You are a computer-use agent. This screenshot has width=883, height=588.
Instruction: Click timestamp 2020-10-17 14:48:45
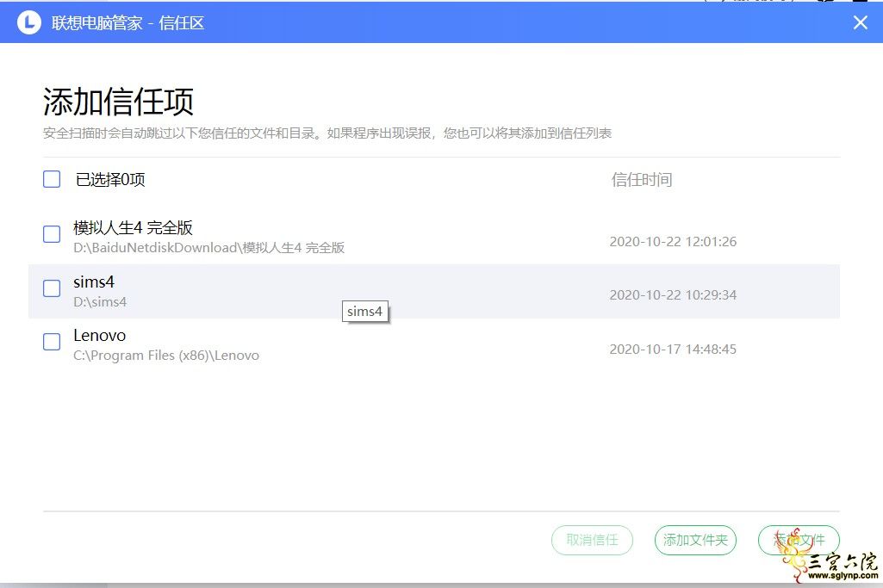(x=673, y=350)
